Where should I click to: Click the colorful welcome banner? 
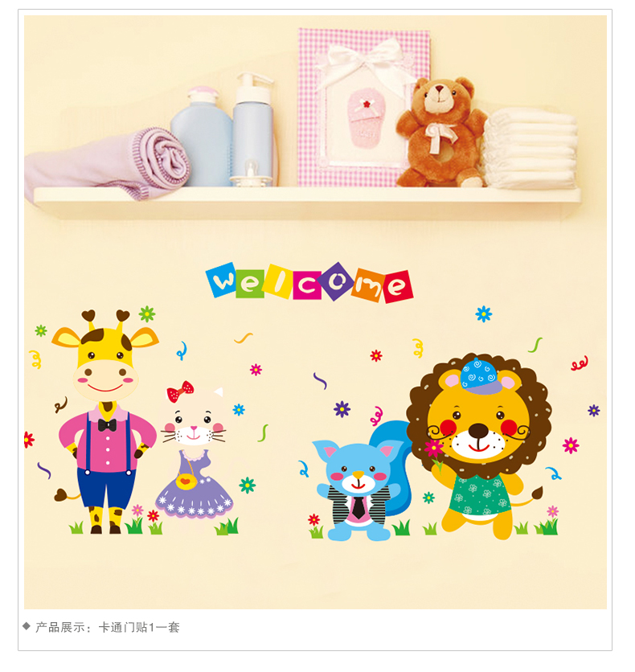(x=309, y=282)
